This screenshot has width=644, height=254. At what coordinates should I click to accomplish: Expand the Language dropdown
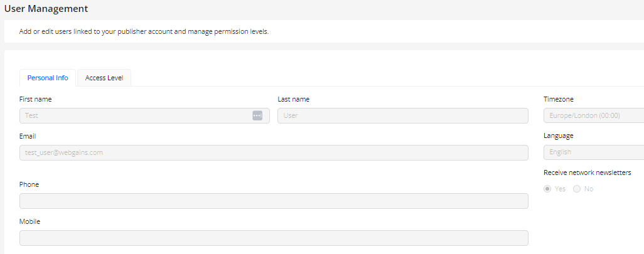pyautogui.click(x=593, y=152)
